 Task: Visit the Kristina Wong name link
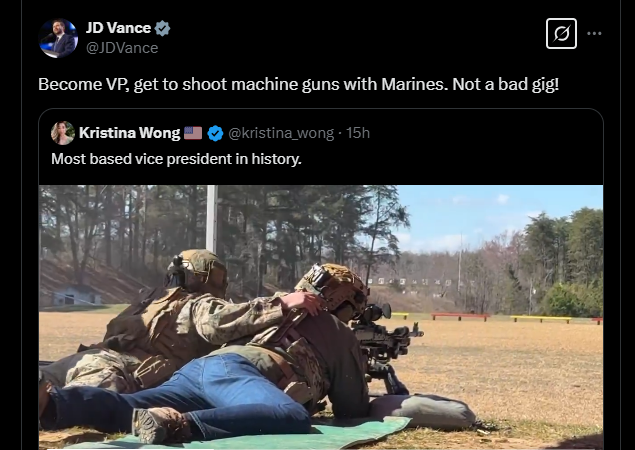tap(130, 133)
